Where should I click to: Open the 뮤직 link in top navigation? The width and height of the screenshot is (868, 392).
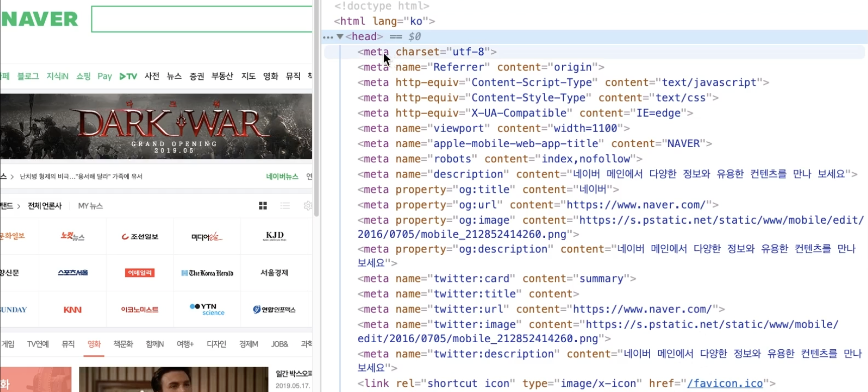coord(293,76)
